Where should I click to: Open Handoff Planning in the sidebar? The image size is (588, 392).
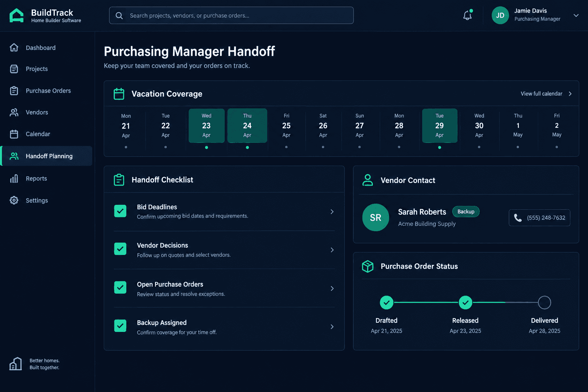(x=47, y=156)
